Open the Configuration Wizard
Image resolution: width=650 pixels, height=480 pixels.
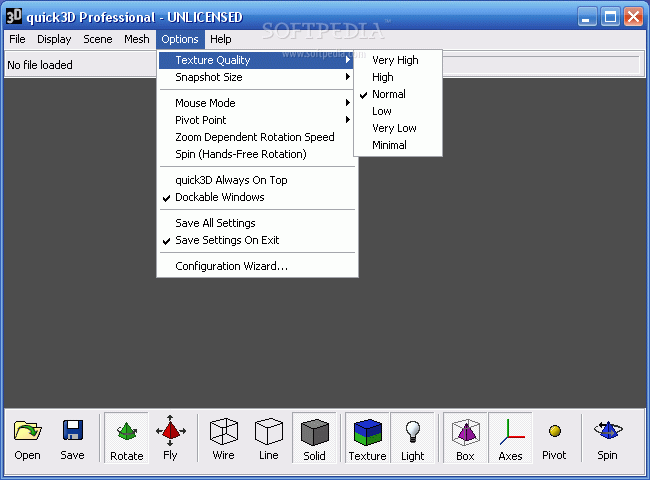pos(256,266)
